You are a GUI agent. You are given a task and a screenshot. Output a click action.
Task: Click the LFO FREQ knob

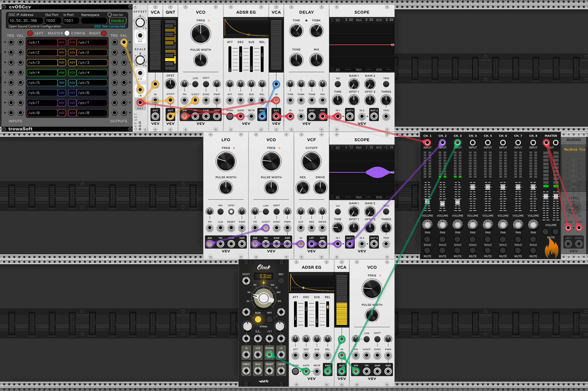click(226, 161)
